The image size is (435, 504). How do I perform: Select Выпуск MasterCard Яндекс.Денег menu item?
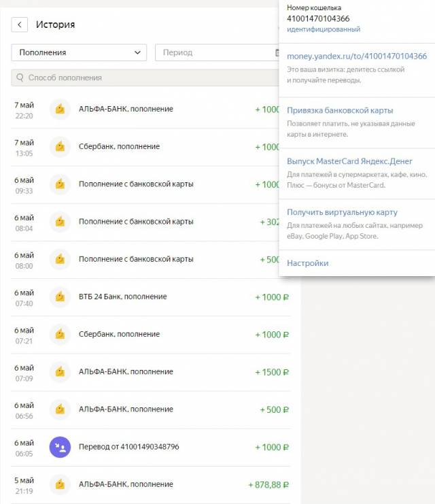click(349, 161)
